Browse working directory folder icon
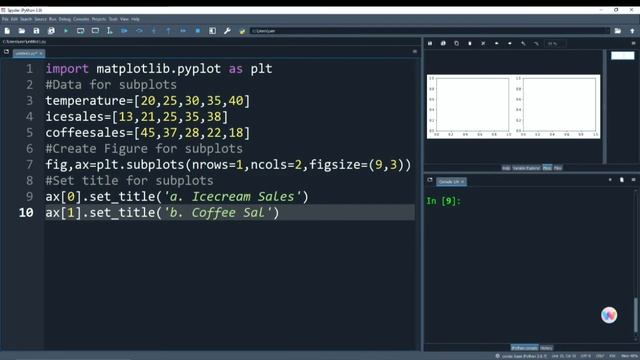 [x=618, y=31]
